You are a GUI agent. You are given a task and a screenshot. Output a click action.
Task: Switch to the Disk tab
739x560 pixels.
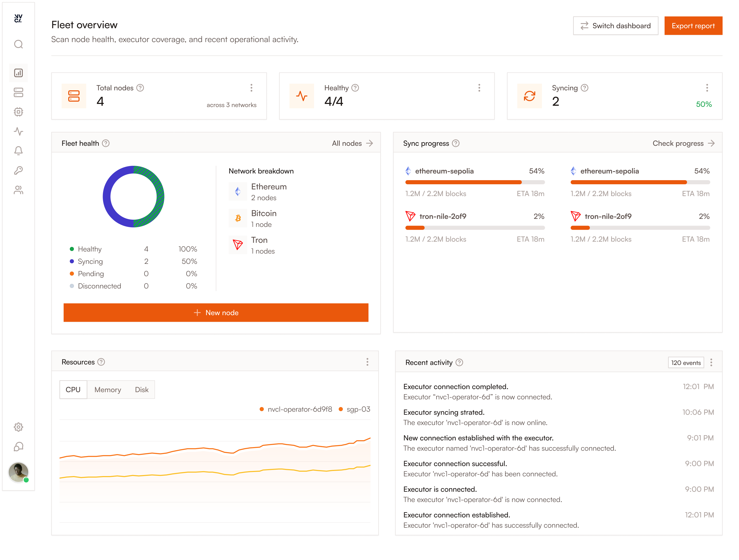coord(142,390)
